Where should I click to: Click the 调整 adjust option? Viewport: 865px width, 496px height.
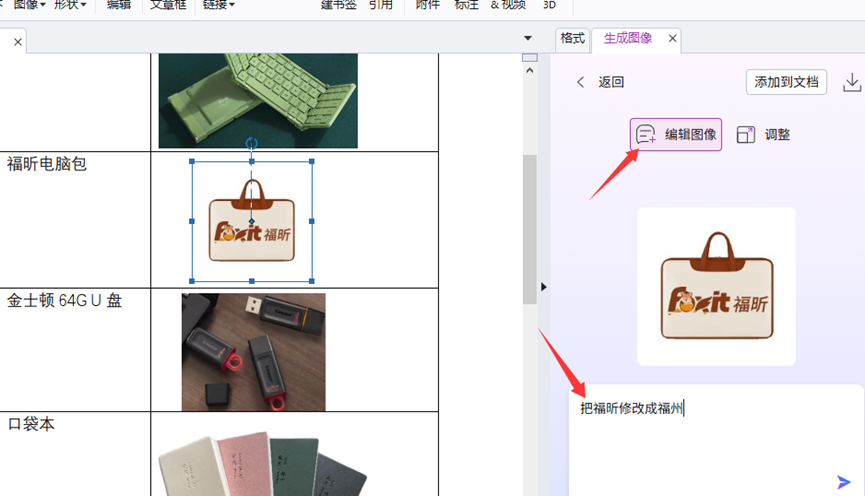(x=763, y=135)
